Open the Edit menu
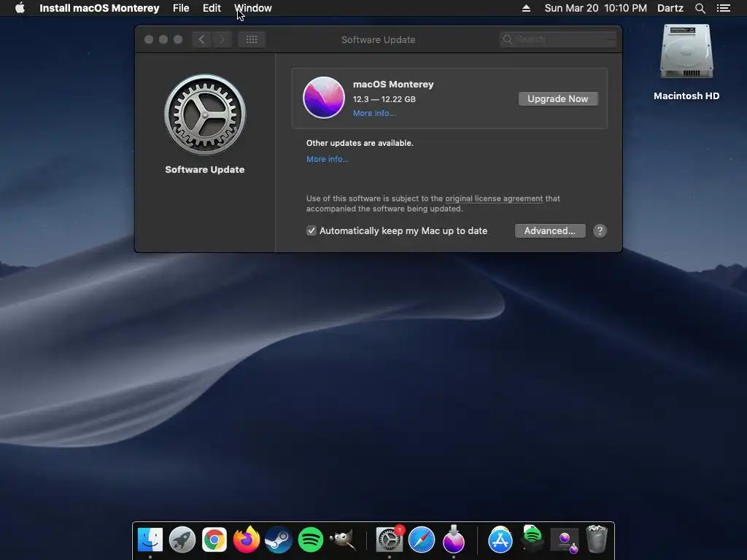Image resolution: width=747 pixels, height=560 pixels. coord(212,8)
